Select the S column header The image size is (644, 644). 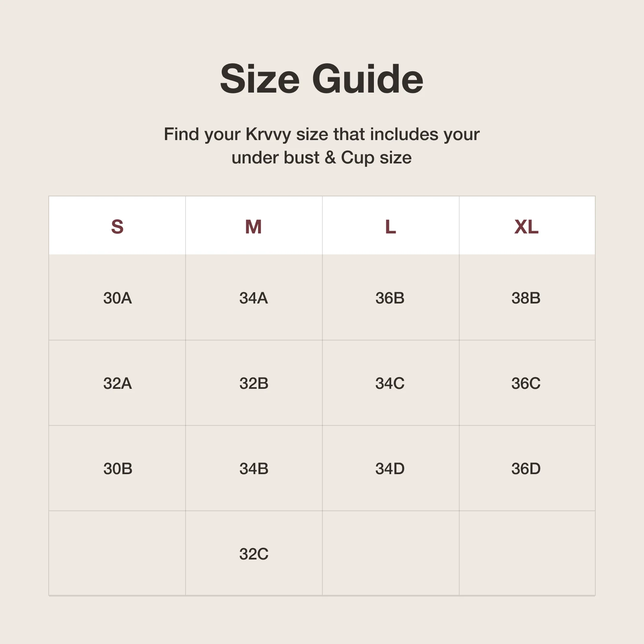coord(117,227)
